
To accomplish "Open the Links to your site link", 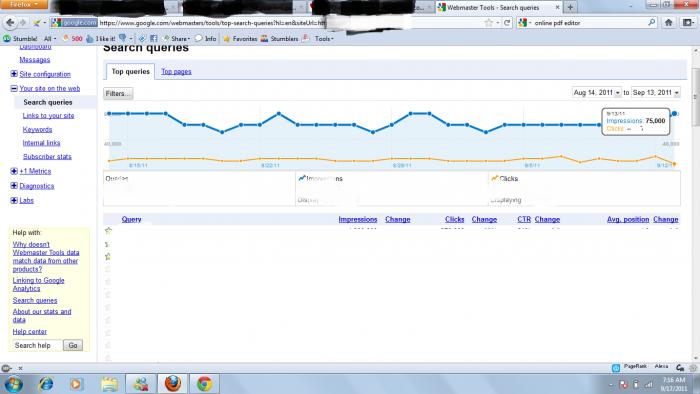I will pyautogui.click(x=48, y=116).
